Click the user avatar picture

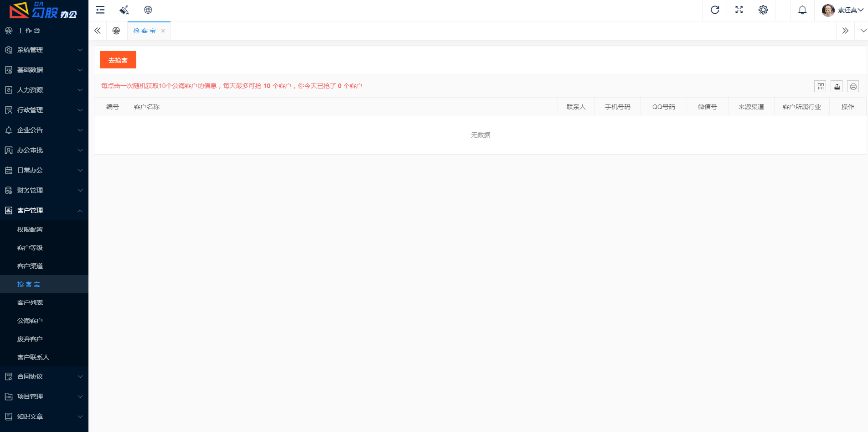tap(828, 10)
